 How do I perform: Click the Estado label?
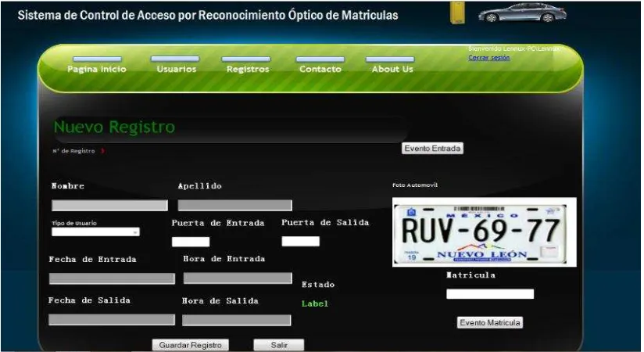[318, 285]
